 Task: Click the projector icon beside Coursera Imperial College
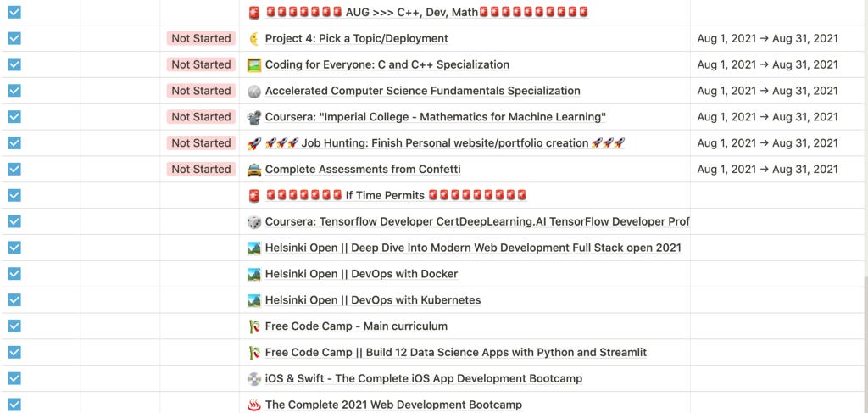(x=253, y=117)
